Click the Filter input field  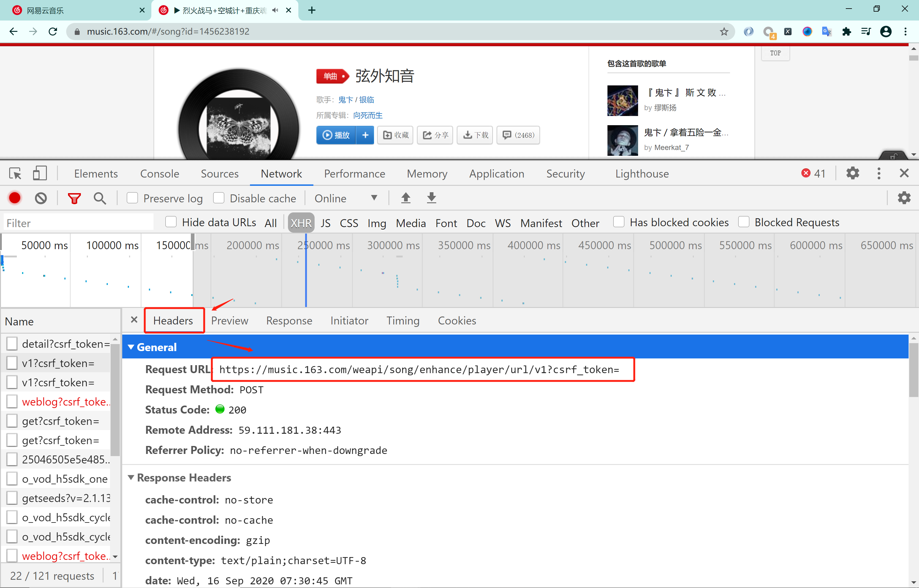click(78, 223)
